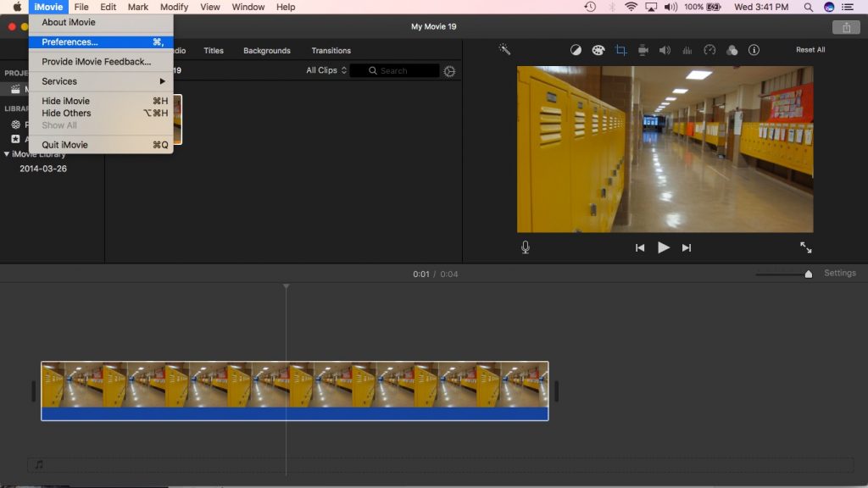Open Notification Center
Viewport: 868px width, 488px height.
pyautogui.click(x=848, y=7)
